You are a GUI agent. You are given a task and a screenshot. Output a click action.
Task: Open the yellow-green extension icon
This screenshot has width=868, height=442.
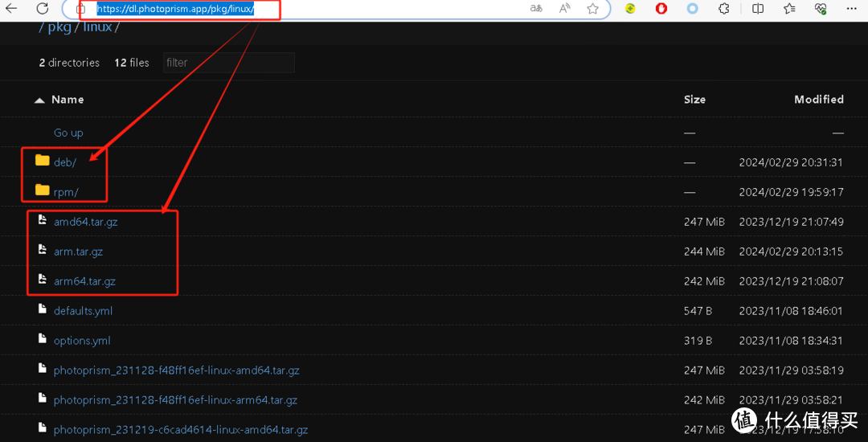pos(630,8)
